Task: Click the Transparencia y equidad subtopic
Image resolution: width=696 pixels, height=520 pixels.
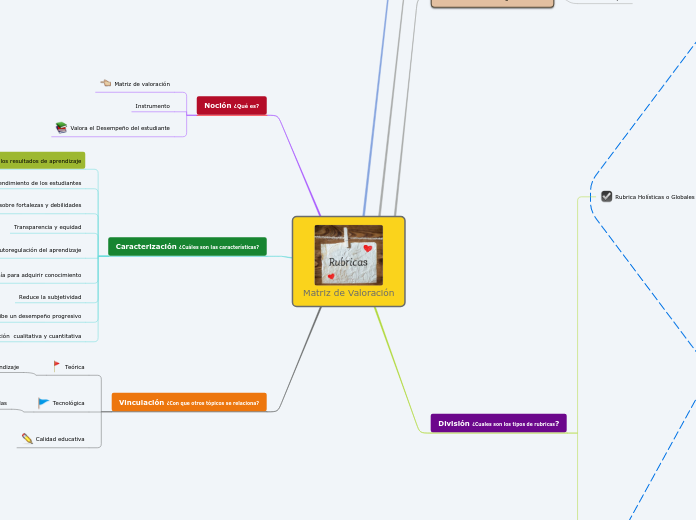Action: click(47, 227)
